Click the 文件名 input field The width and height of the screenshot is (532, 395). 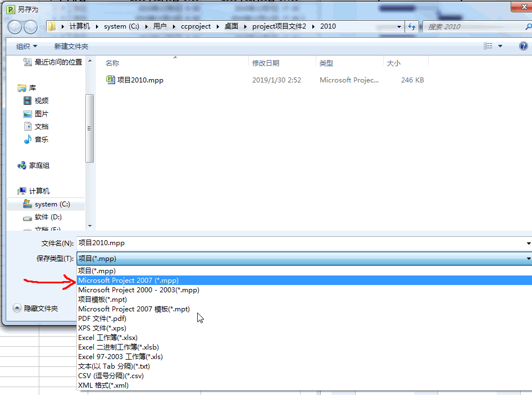tap(301, 243)
